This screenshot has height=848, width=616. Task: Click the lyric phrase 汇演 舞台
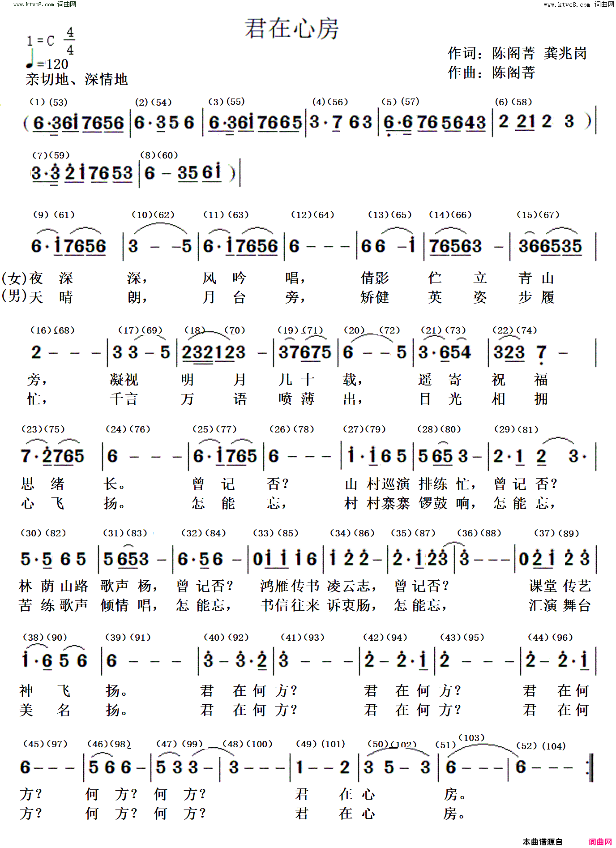560,605
